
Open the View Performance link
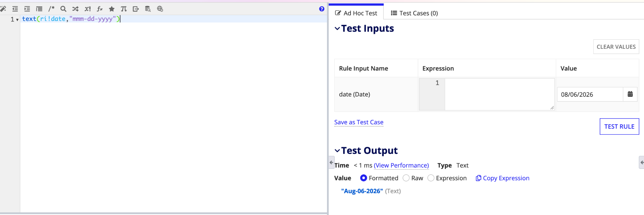click(401, 165)
